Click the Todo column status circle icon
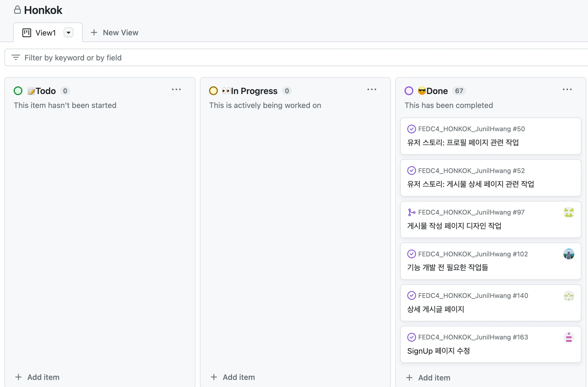Viewport: 588px width, 387px height. pos(18,90)
